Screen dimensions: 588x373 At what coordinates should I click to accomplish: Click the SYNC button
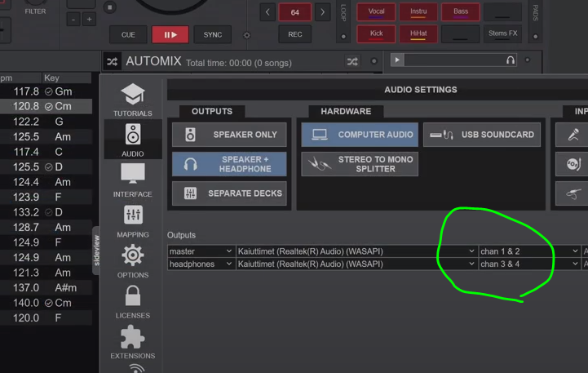[x=212, y=35]
